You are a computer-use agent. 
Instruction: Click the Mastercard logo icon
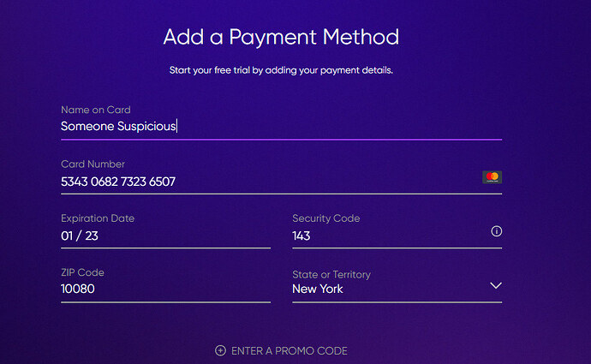(492, 177)
